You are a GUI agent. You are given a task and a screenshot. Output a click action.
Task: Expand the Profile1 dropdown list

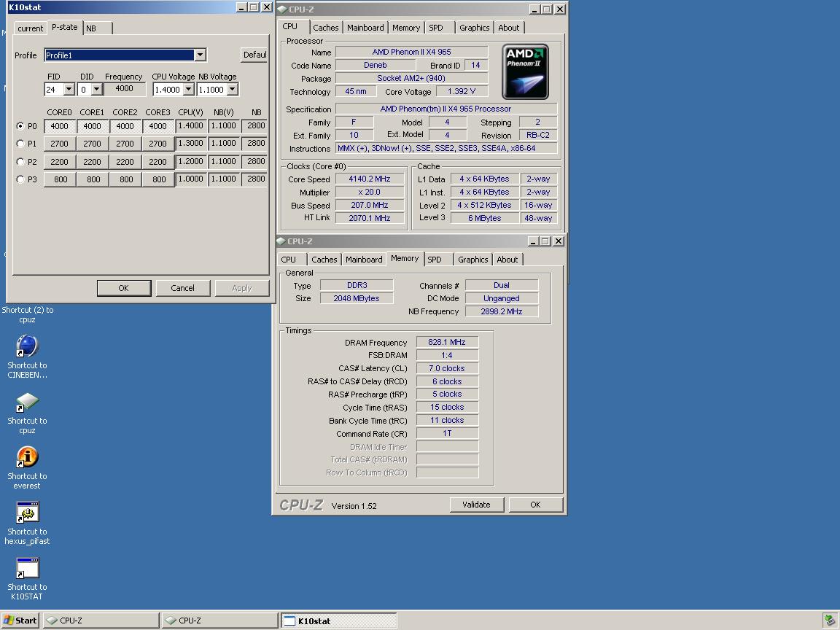tap(200, 55)
